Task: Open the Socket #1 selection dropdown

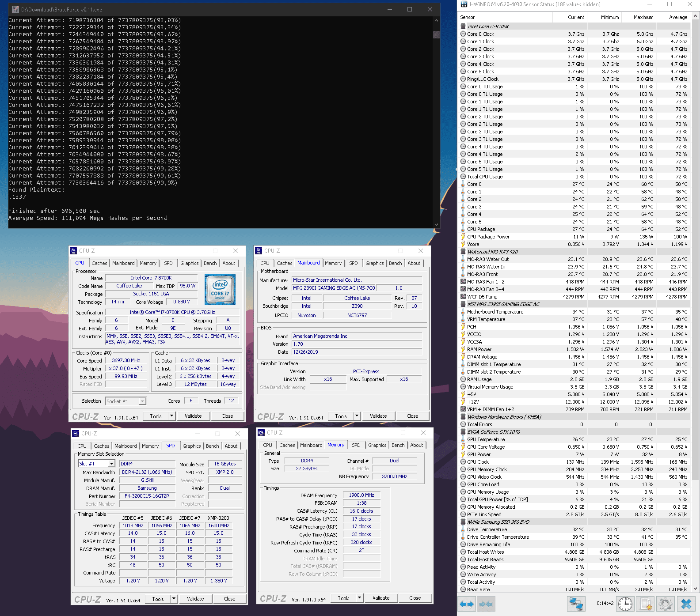Action: [142, 401]
